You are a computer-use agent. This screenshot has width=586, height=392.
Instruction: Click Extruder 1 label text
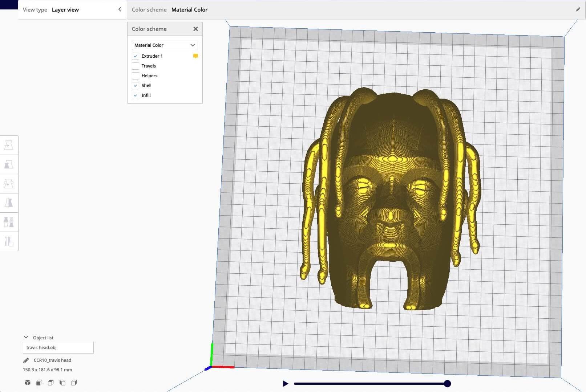[152, 56]
